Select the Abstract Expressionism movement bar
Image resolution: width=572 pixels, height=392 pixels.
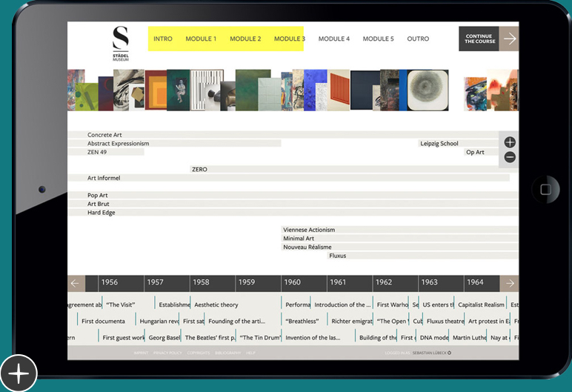tap(119, 144)
